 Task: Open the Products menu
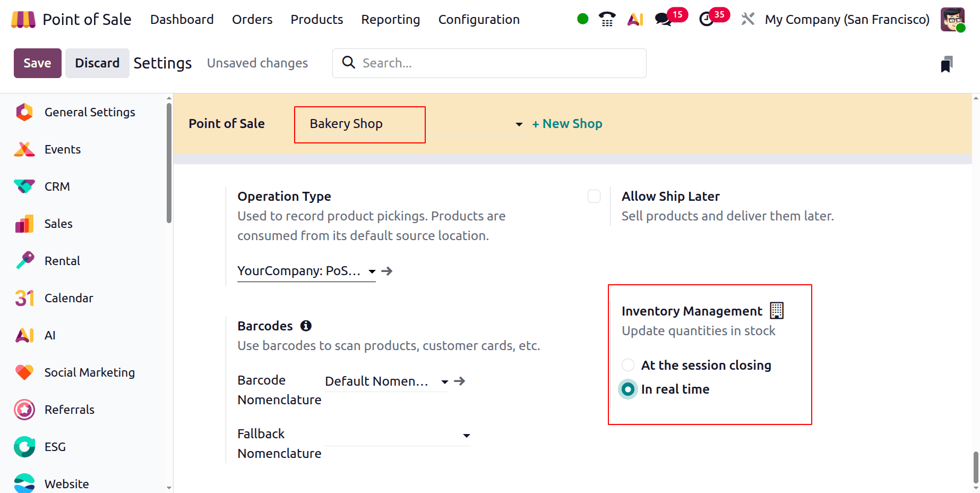coord(317,20)
